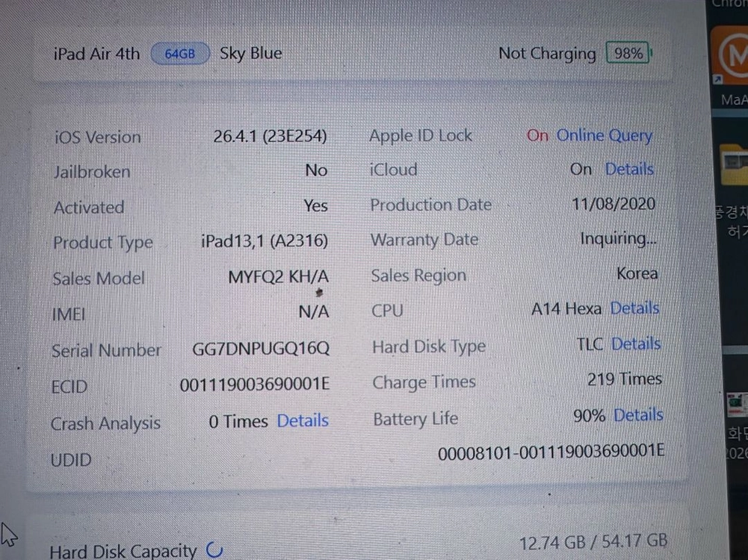This screenshot has width=748, height=560.
Task: Click the 219 Times charge count
Action: point(625,379)
